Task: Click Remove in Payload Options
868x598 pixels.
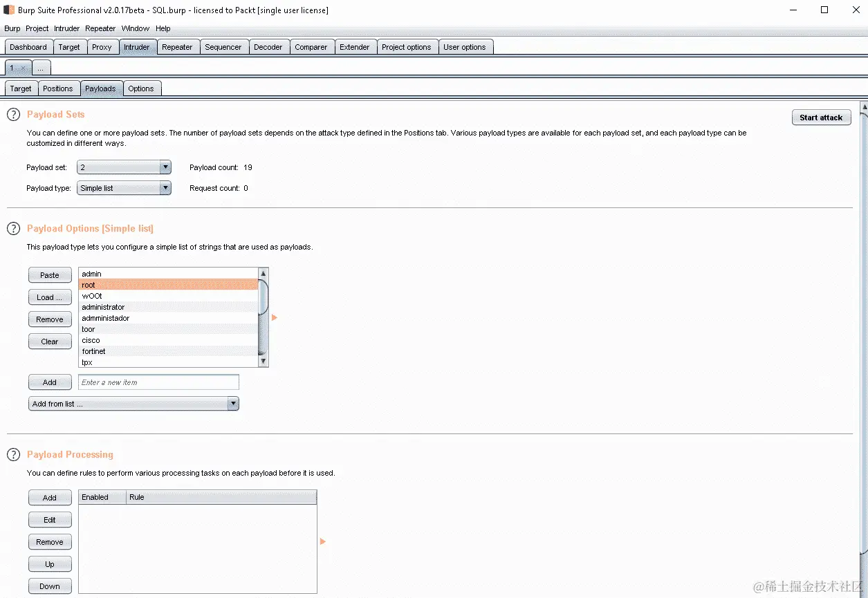Action: tap(50, 319)
